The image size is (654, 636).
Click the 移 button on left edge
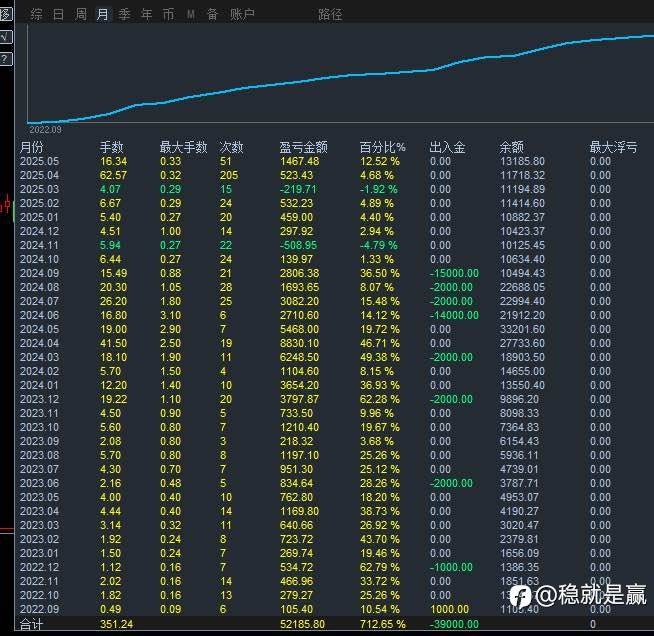pyautogui.click(x=5, y=14)
